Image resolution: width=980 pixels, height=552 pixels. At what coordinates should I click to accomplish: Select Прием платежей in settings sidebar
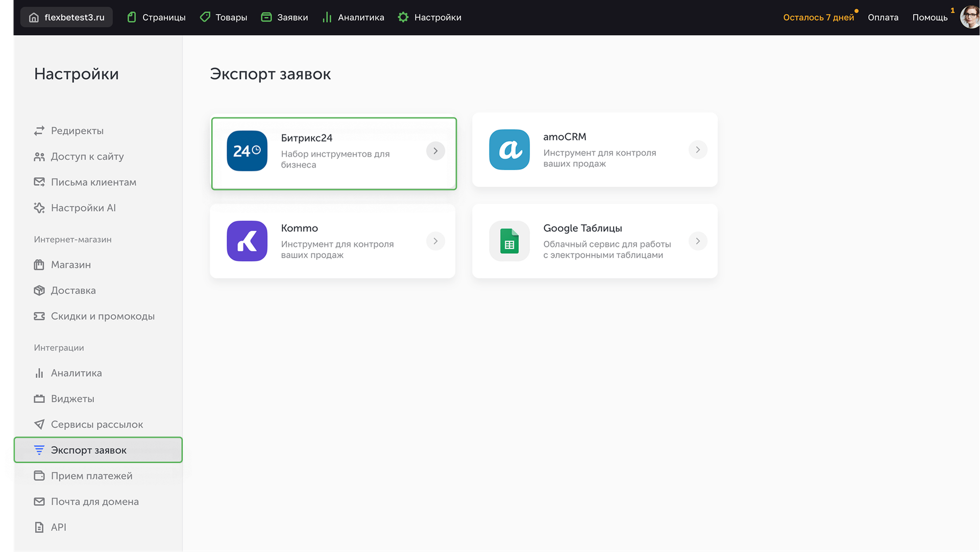point(91,476)
